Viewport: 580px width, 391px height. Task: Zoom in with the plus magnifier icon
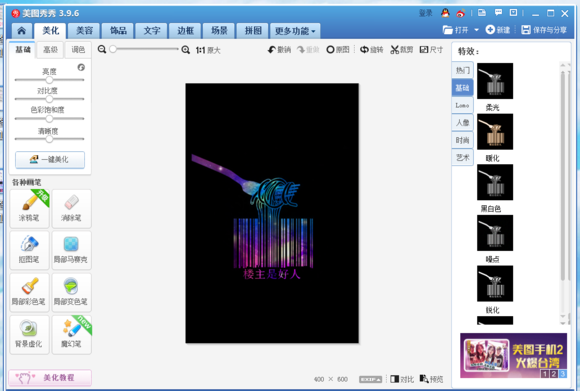(186, 50)
